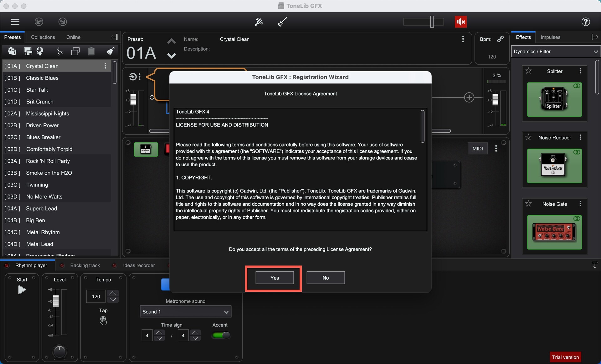Viewport: 601px width, 364px height.
Task: Start the rhythm player with play button
Action: coord(22,290)
